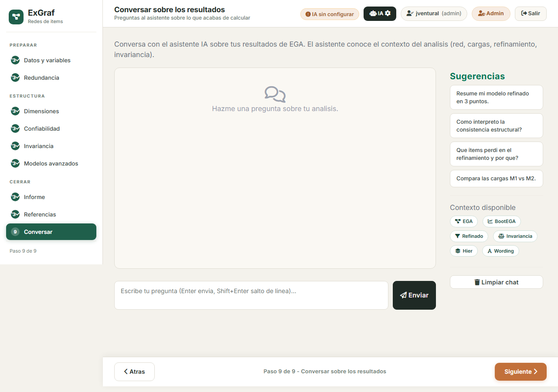Image resolution: width=558 pixels, height=392 pixels.
Task: Click the question text input field
Action: (251, 295)
